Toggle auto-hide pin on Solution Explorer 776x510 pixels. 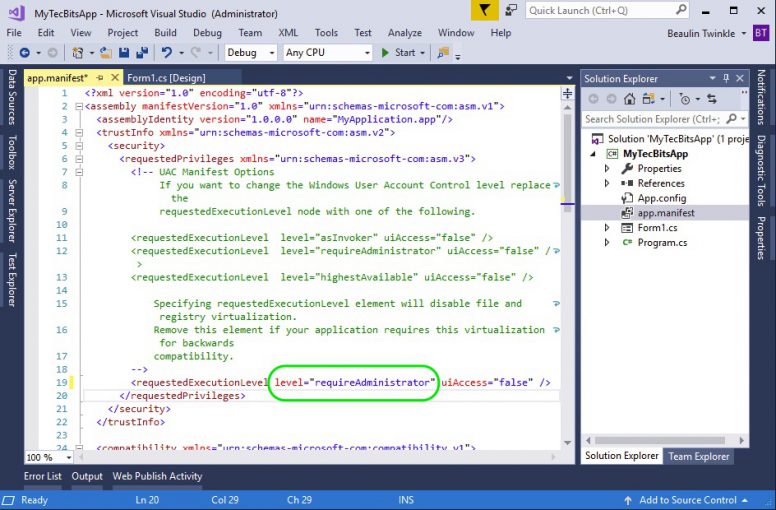tap(726, 78)
